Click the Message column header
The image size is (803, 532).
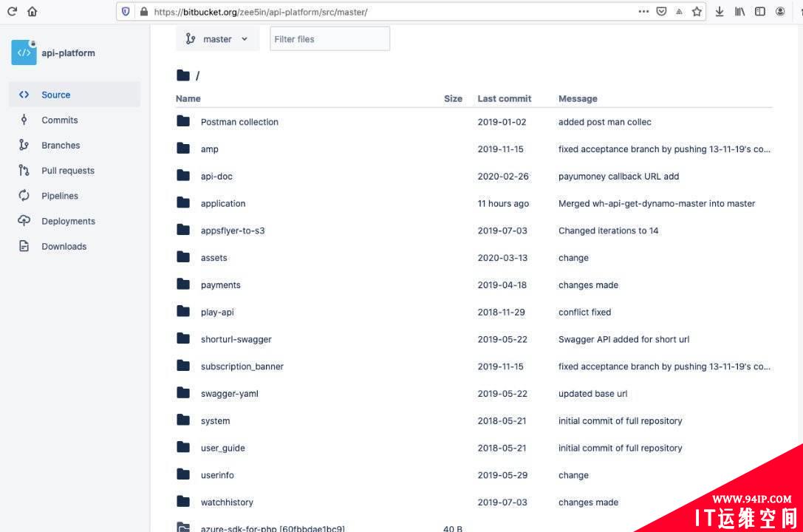click(578, 98)
